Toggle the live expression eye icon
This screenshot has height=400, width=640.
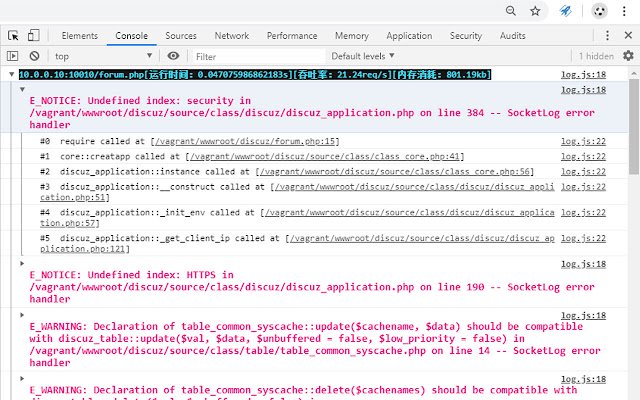tap(173, 56)
